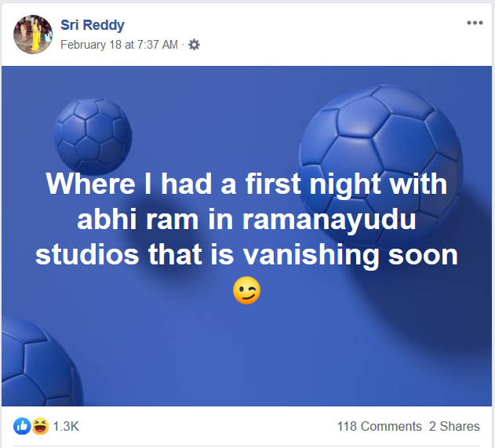
Task: Open Sri Reddy's profile picture
Action: 33,34
